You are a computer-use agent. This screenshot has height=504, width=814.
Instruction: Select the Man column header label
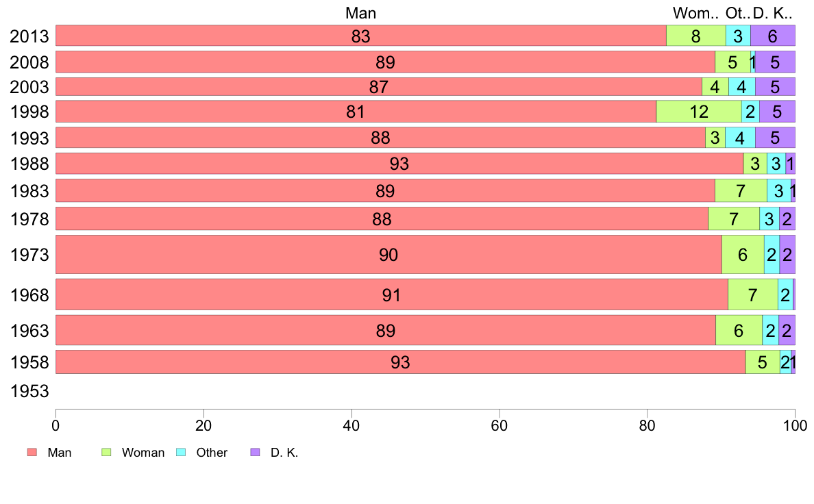[361, 13]
